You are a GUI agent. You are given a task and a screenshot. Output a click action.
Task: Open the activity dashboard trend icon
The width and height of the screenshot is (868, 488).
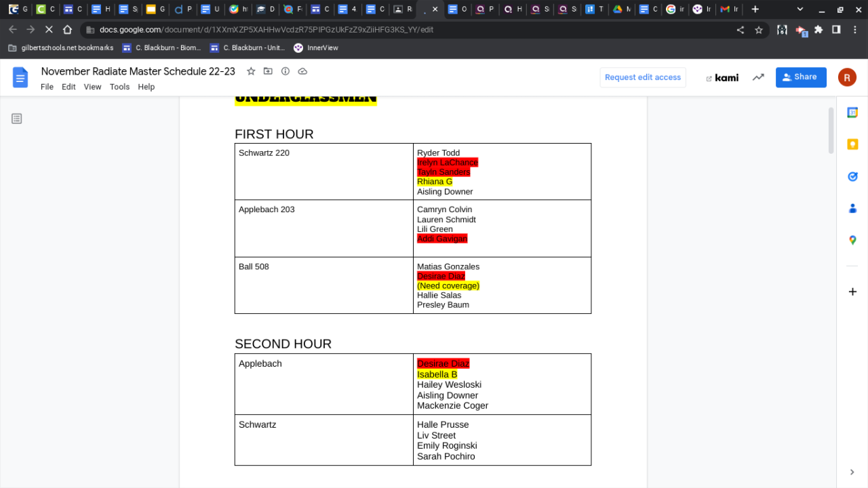[x=758, y=77]
